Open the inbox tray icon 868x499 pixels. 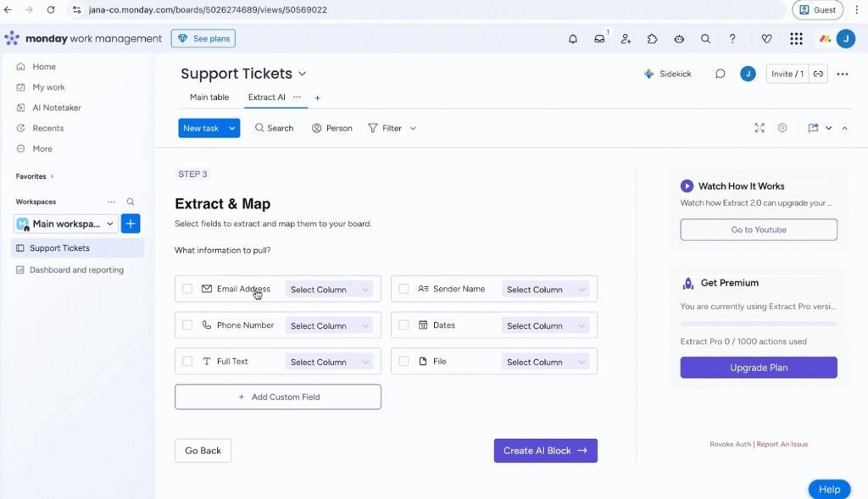click(599, 39)
